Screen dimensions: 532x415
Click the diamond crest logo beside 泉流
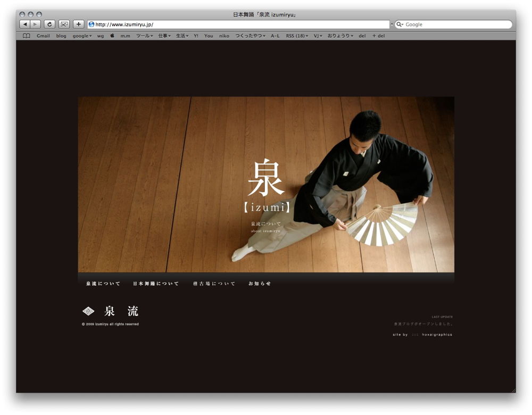coord(88,311)
